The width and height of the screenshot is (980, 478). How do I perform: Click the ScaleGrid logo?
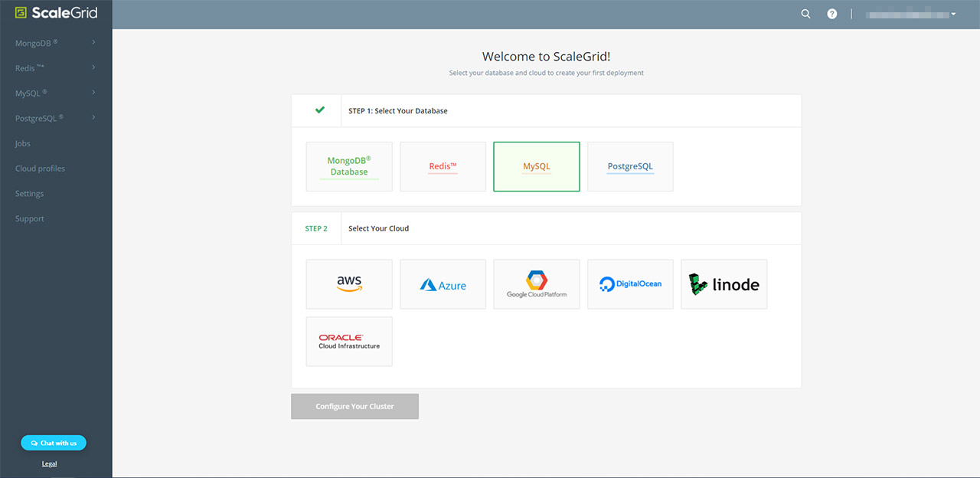coord(57,13)
